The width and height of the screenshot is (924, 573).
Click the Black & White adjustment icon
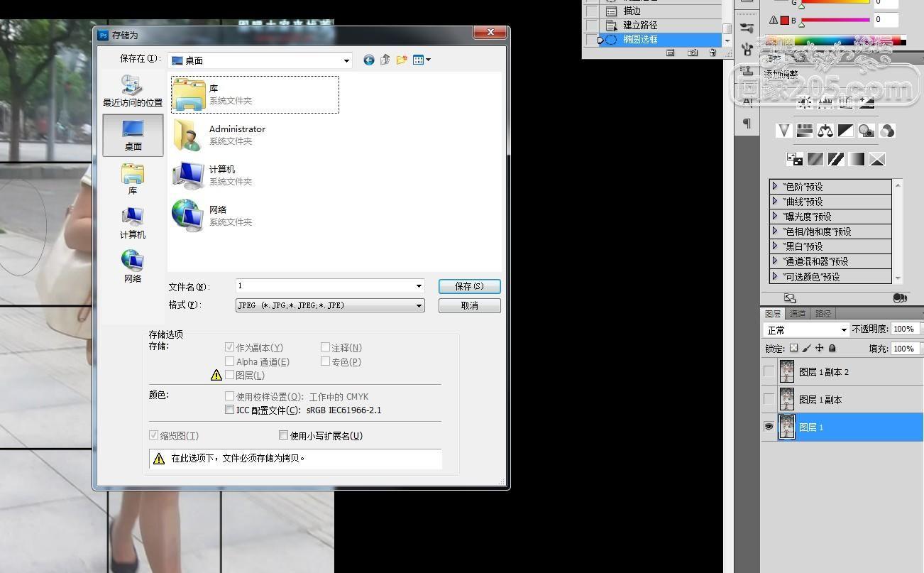click(845, 131)
